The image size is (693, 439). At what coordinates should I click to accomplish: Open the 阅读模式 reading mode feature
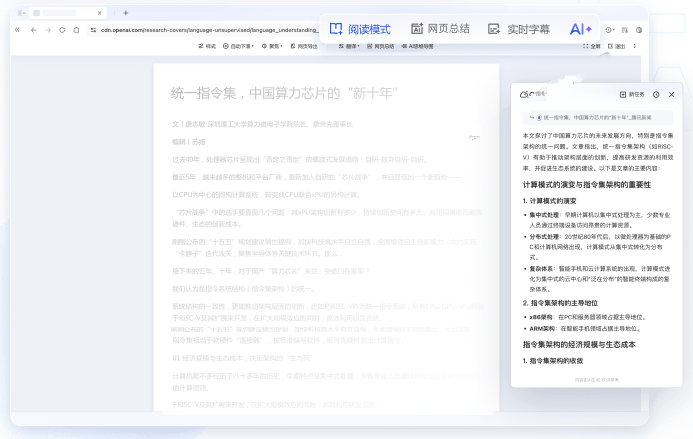pyautogui.click(x=360, y=29)
